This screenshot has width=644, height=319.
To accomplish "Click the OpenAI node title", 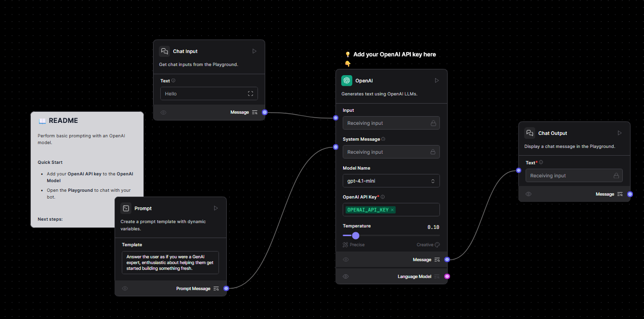I will click(364, 80).
